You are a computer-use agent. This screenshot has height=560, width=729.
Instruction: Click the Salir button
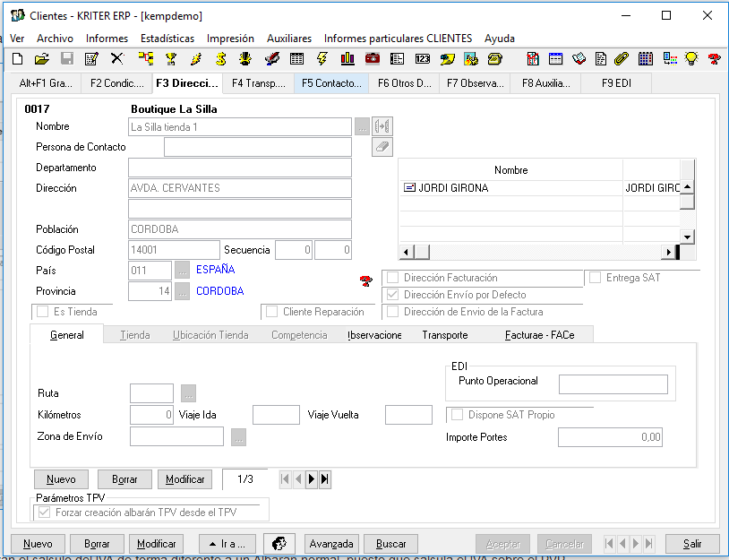pyautogui.click(x=692, y=543)
